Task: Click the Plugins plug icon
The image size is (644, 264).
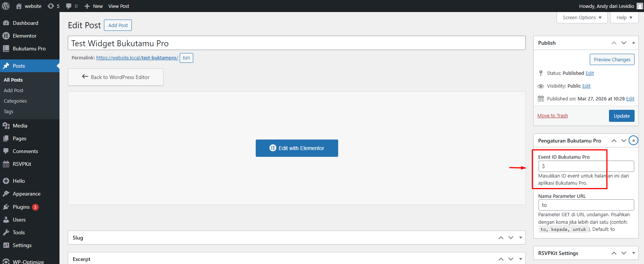Action: pyautogui.click(x=6, y=207)
